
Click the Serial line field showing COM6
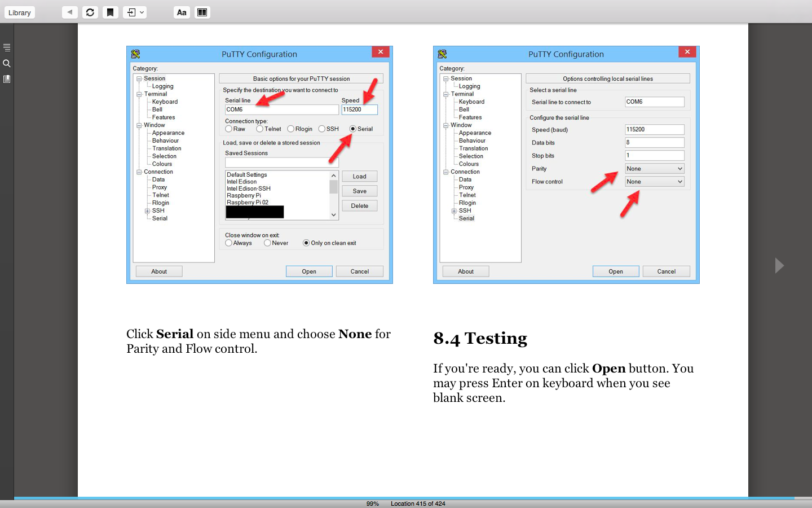pos(282,110)
